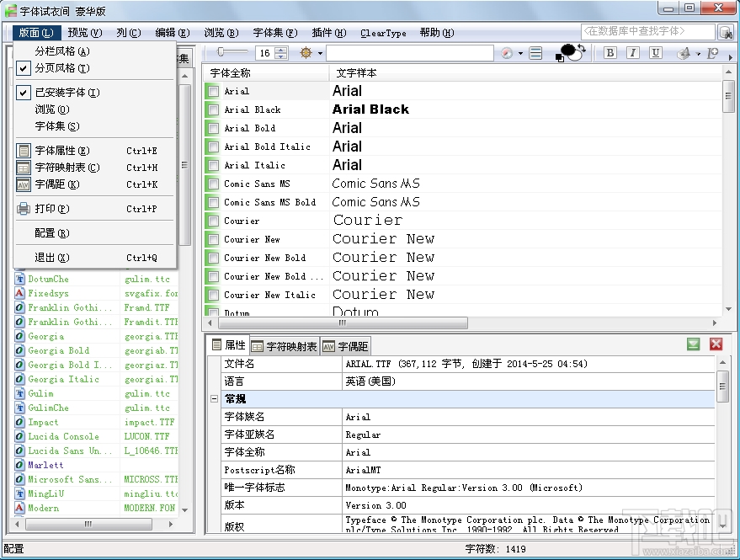The height and width of the screenshot is (560, 740).
Task: Click the Gulim TrueType collection icon
Action: [x=19, y=393]
